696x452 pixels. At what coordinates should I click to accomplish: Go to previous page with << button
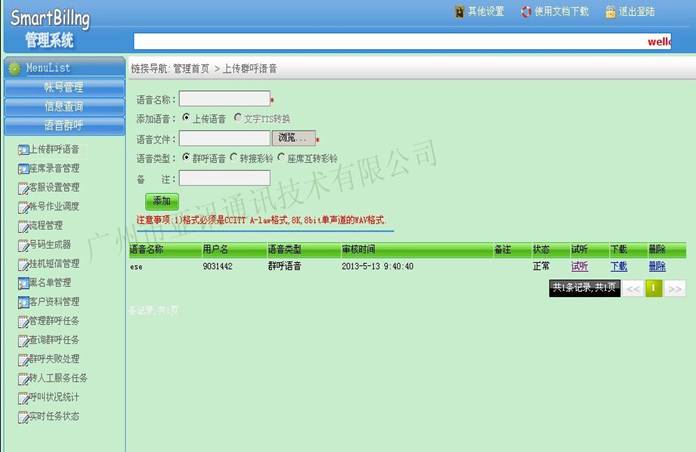point(633,289)
